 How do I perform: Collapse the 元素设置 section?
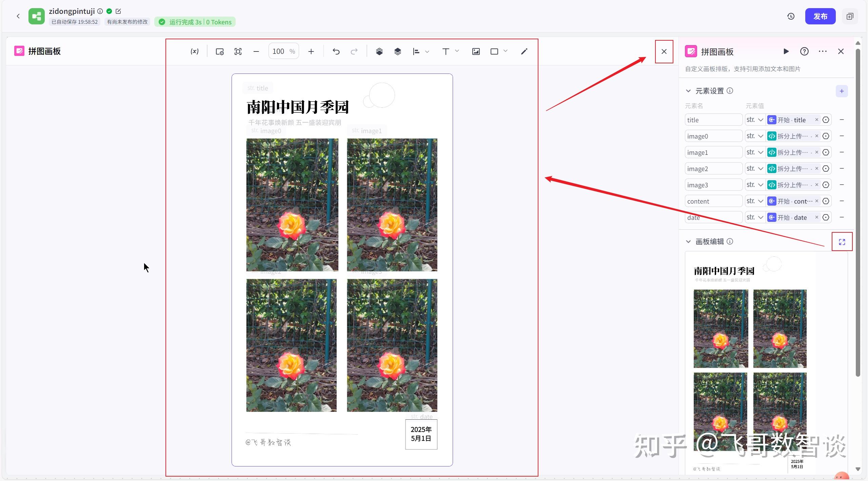pos(688,91)
